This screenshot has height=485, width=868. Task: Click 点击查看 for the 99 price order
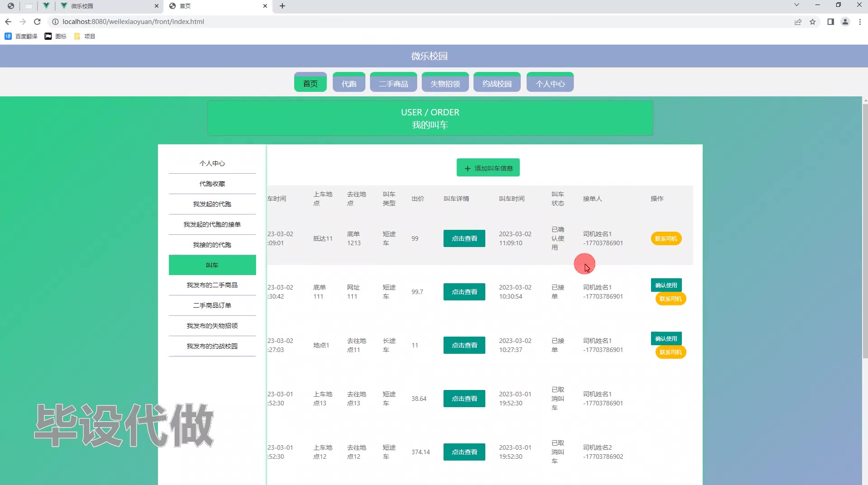(464, 238)
